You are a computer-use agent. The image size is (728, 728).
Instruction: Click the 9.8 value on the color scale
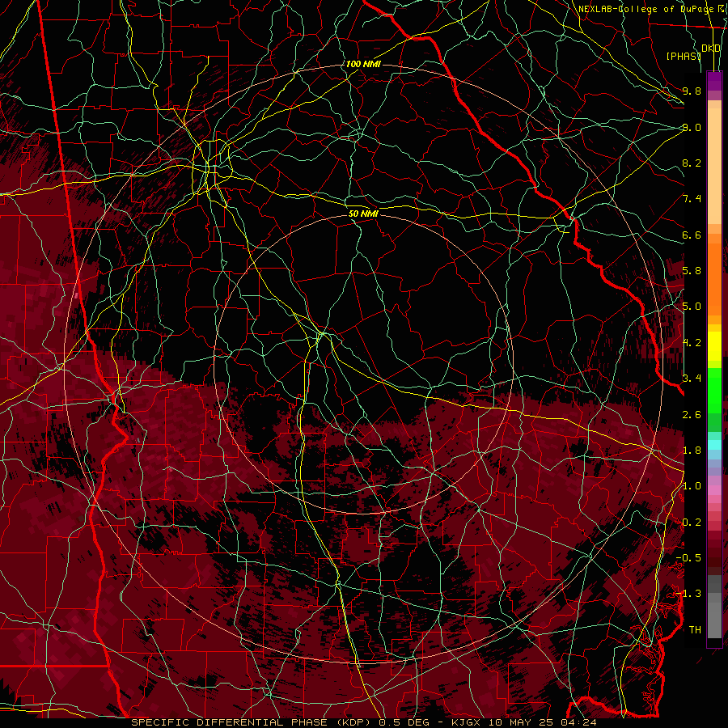[692, 91]
